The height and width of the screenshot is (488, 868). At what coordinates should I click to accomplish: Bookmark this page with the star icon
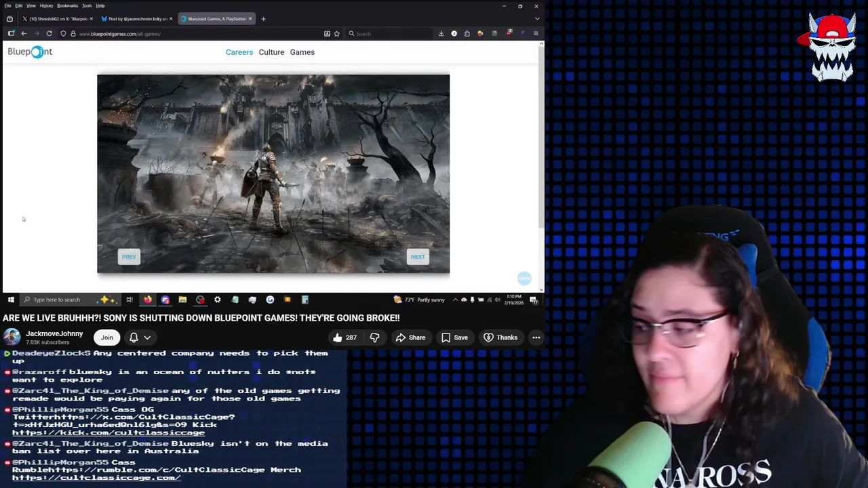336,33
